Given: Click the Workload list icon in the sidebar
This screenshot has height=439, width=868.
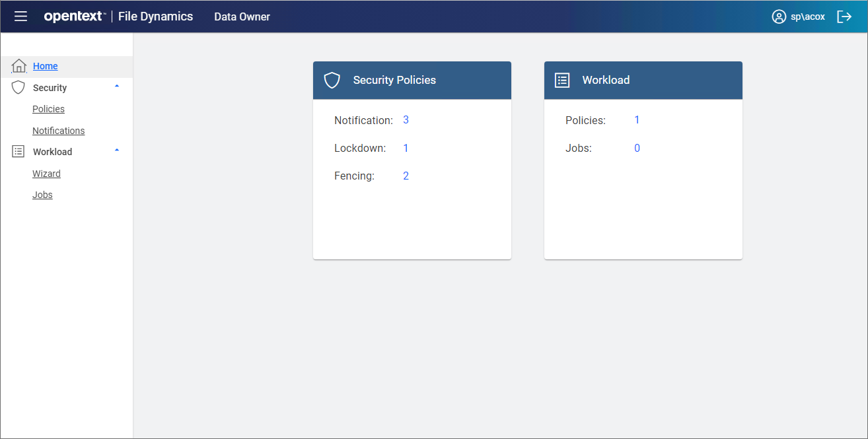Looking at the screenshot, I should tap(18, 151).
